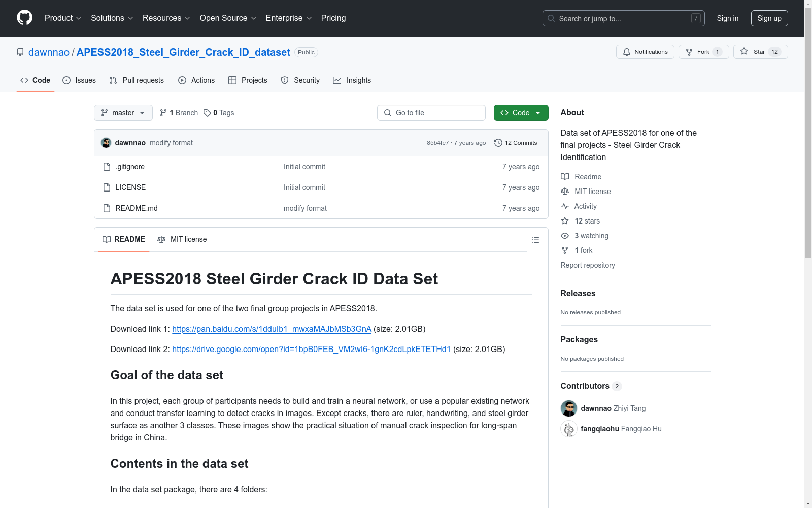Open the green Code dropdown
812x508 pixels.
(521, 113)
